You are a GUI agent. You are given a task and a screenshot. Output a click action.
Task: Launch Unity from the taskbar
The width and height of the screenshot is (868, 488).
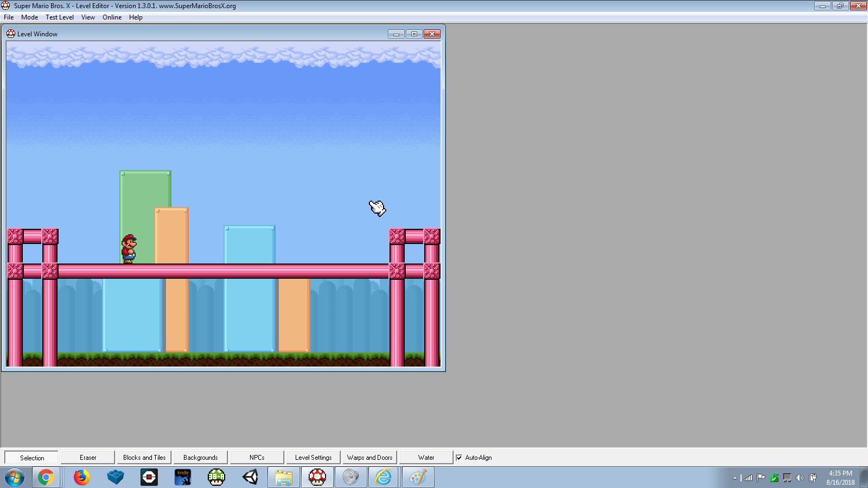point(250,478)
